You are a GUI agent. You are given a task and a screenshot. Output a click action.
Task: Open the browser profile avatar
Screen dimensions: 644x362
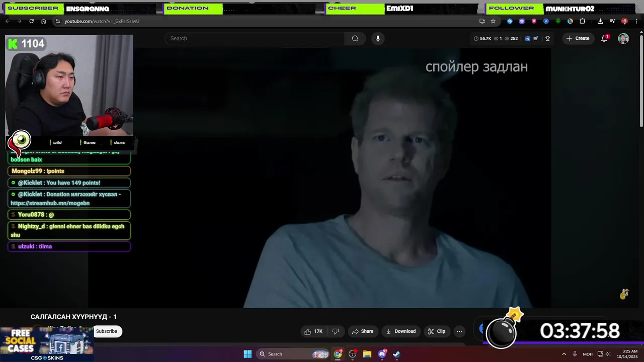624,21
